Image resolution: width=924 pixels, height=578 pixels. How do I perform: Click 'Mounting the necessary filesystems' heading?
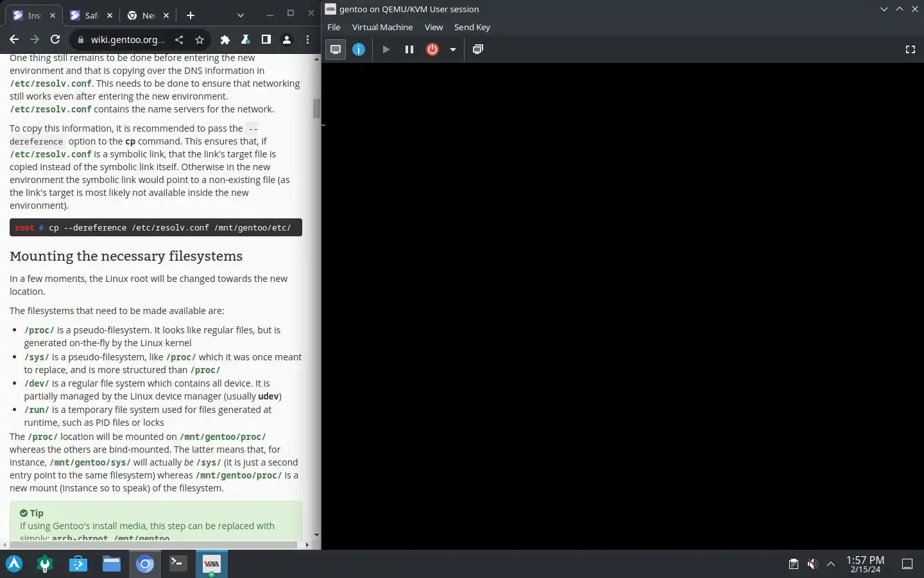click(126, 256)
